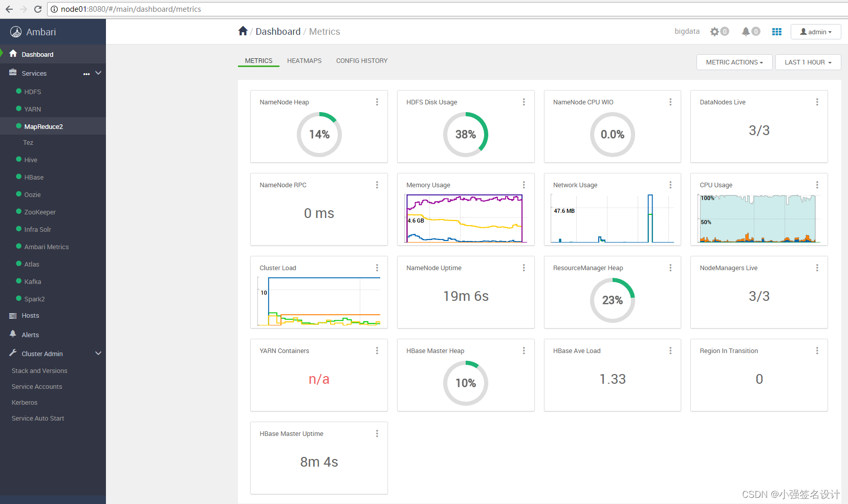Click the browser address bar URL
Screen dimensions: 848x504
tap(131, 9)
